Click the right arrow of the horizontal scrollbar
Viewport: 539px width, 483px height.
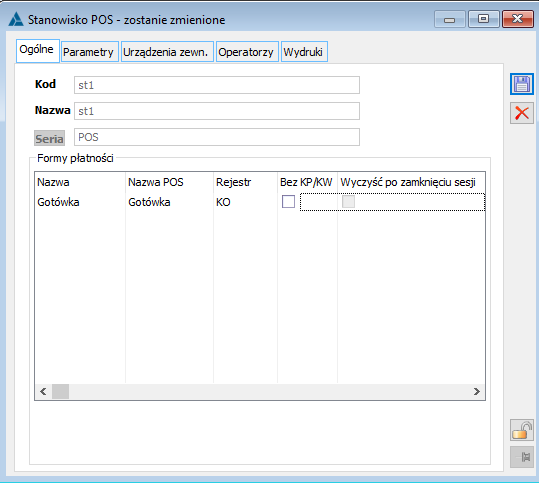coord(476,391)
